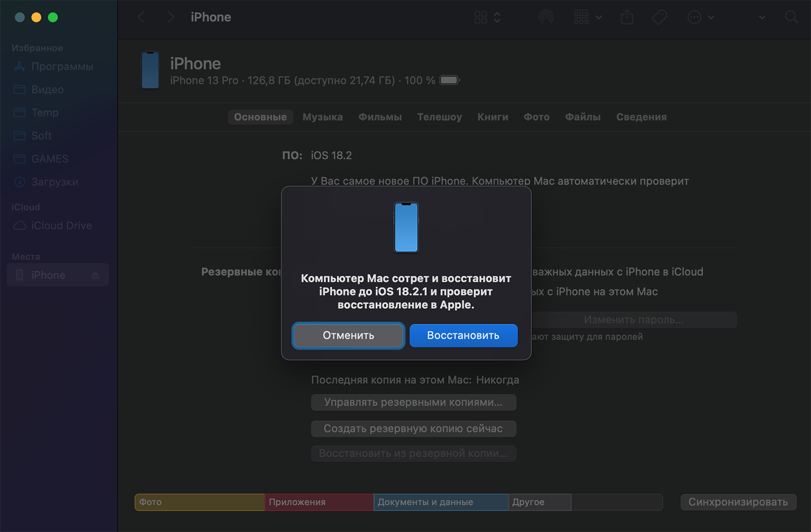Open the Share toolbar button
This screenshot has height=532, width=811.
pyautogui.click(x=627, y=17)
